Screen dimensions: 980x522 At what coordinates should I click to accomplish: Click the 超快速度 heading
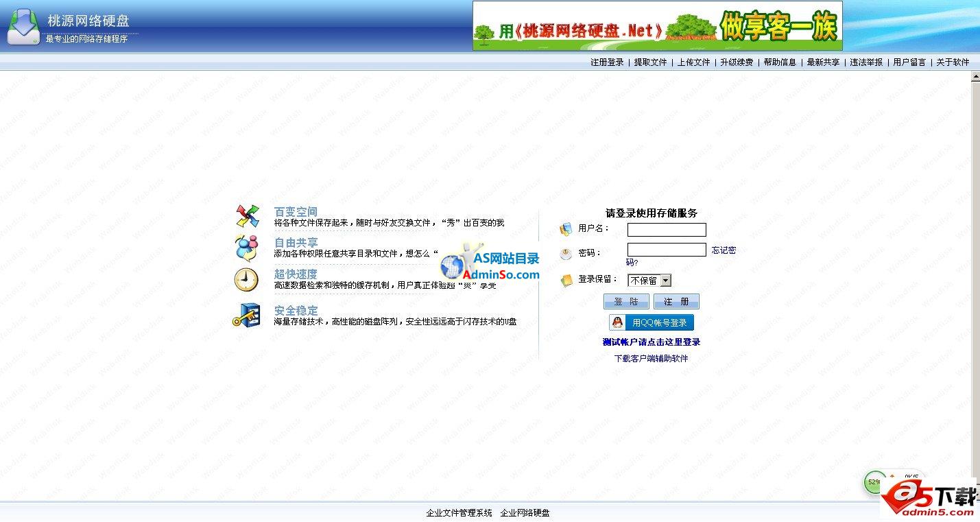point(296,274)
